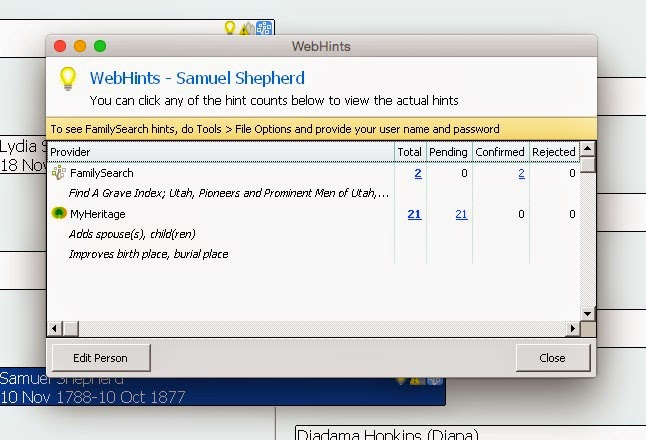Screen dimensions: 646x440
Task: Click the MyHeritage confirmed count 0
Action: coord(522,214)
